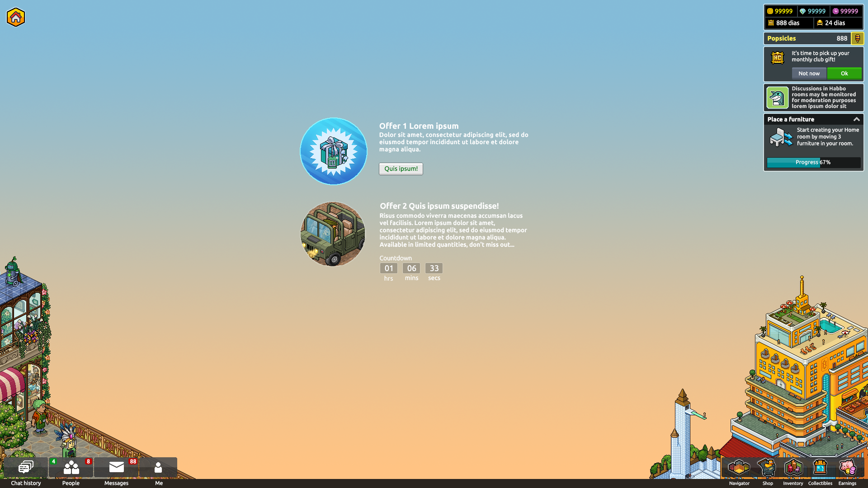868x488 pixels.
Task: Open the Earnings piggy bank icon
Action: click(847, 467)
